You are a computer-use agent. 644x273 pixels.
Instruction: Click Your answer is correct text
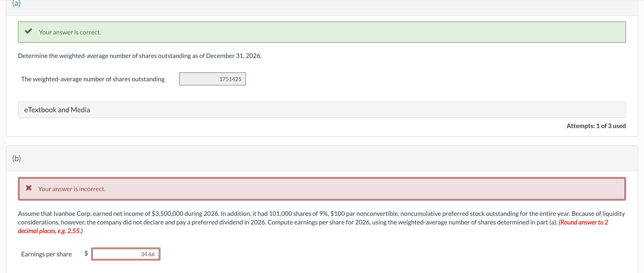[70, 32]
